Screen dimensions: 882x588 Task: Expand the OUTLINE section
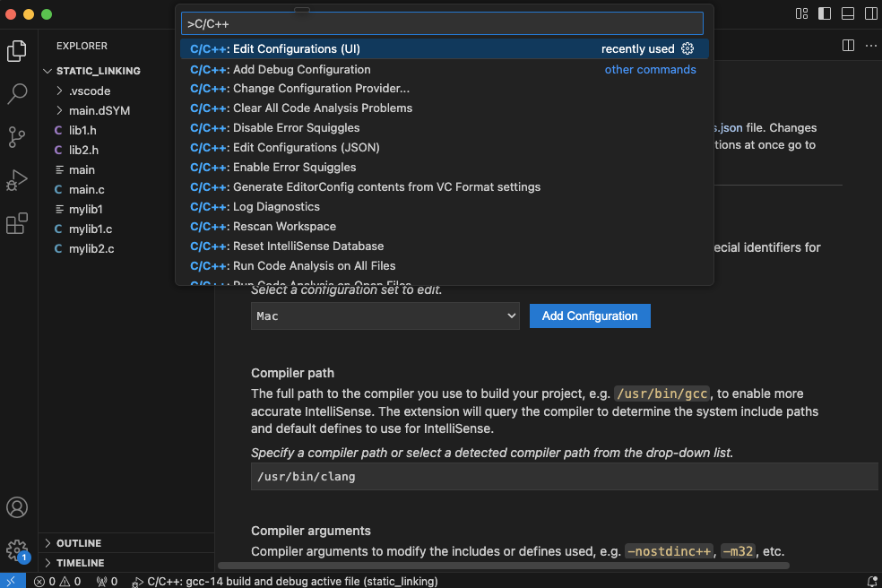(x=48, y=543)
